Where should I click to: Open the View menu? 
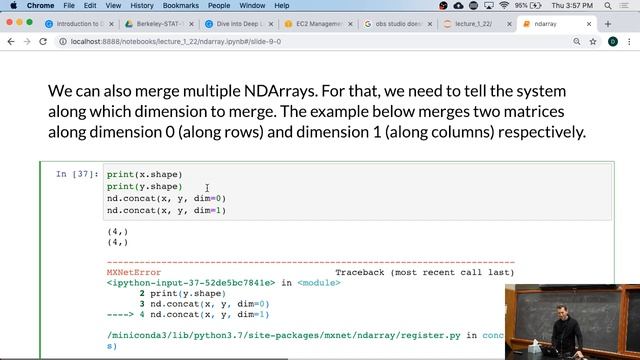113,5
